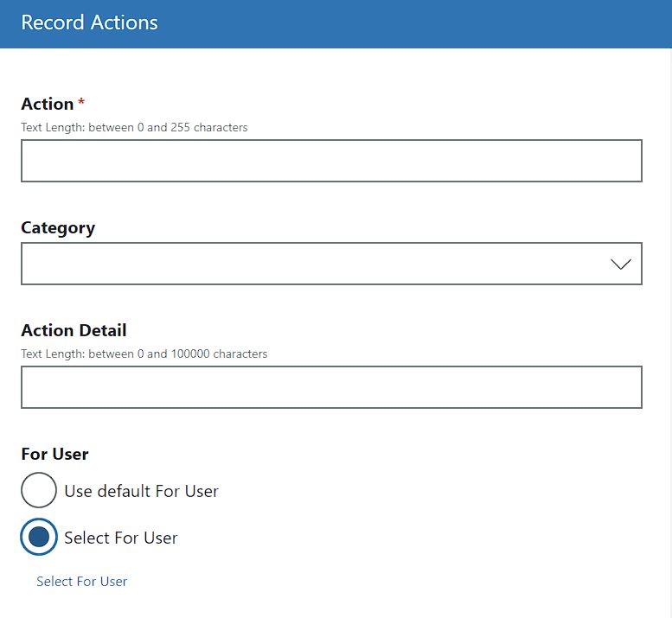The width and height of the screenshot is (672, 618).
Task: Click the For User section heading
Action: (54, 454)
